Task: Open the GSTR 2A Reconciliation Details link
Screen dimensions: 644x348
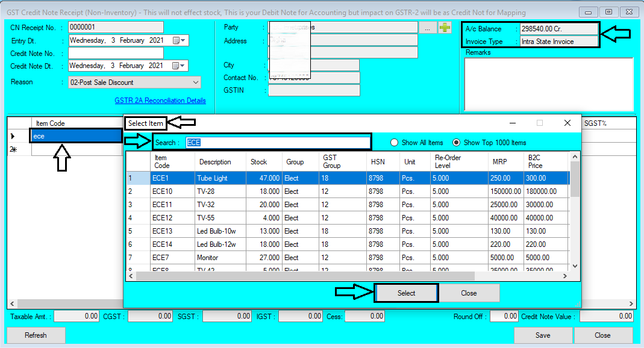Action: tap(161, 100)
